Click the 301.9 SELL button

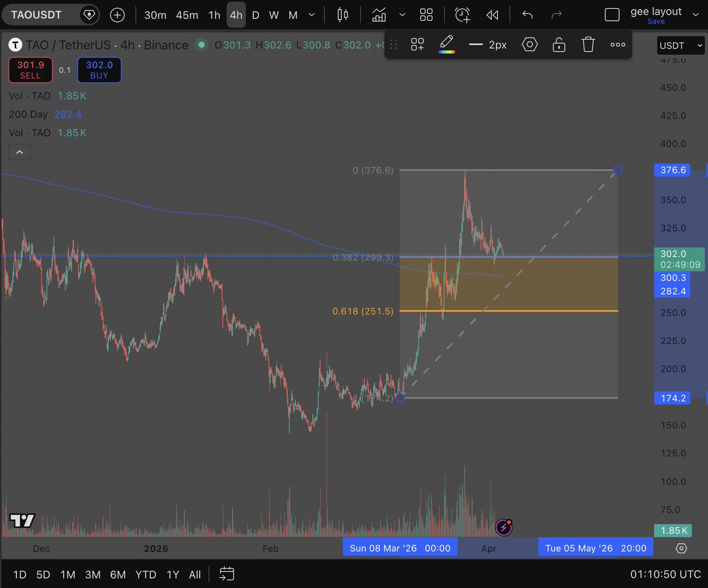(30, 70)
